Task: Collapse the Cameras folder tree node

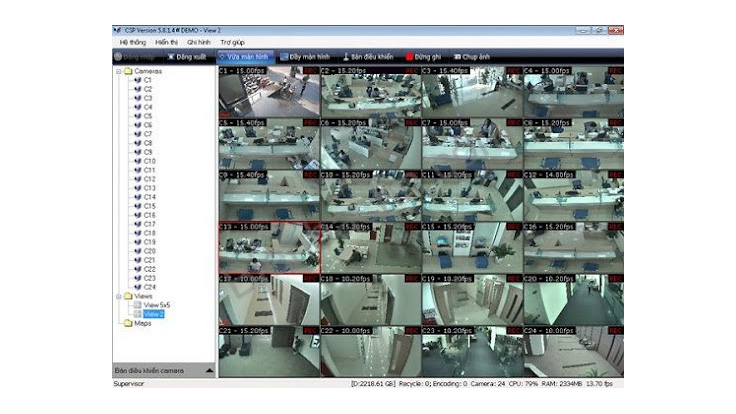Action: coord(118,71)
